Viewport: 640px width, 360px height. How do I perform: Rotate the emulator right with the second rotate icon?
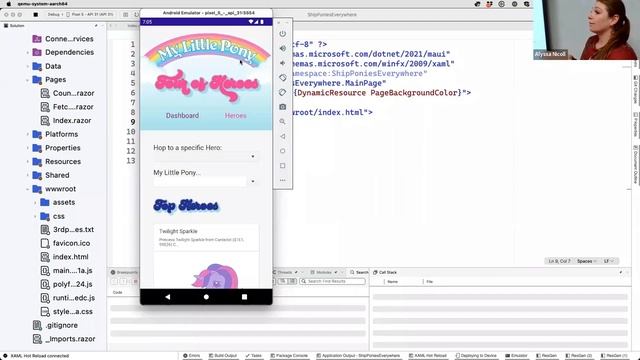(x=282, y=93)
